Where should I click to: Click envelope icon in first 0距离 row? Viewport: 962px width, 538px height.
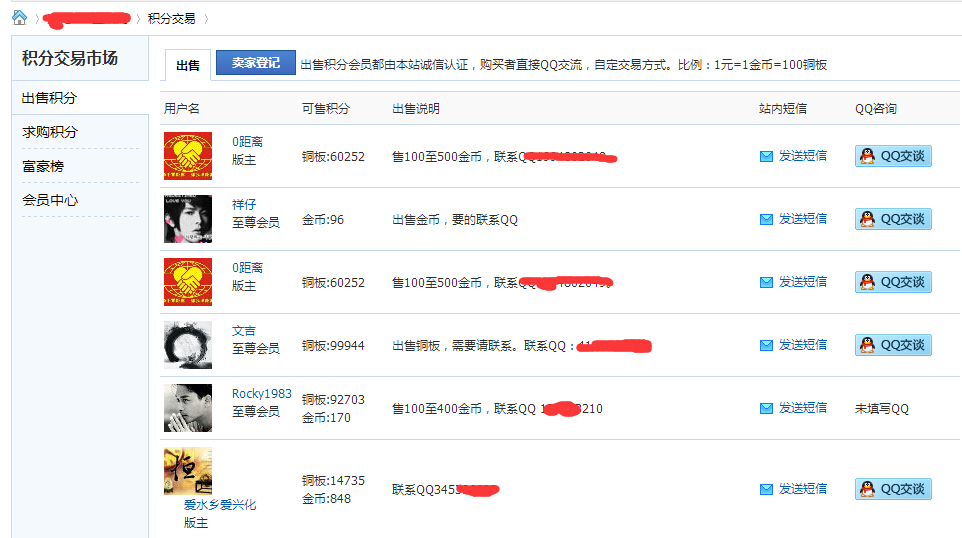click(766, 156)
